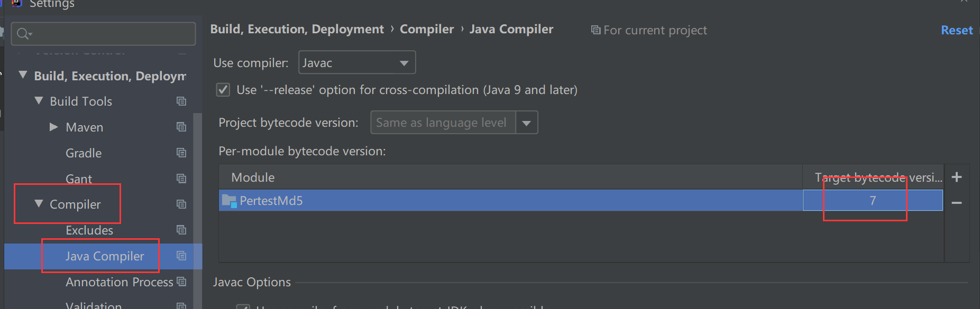Image resolution: width=980 pixels, height=309 pixels.
Task: Click the project-level icon beside Gradle
Action: [181, 153]
